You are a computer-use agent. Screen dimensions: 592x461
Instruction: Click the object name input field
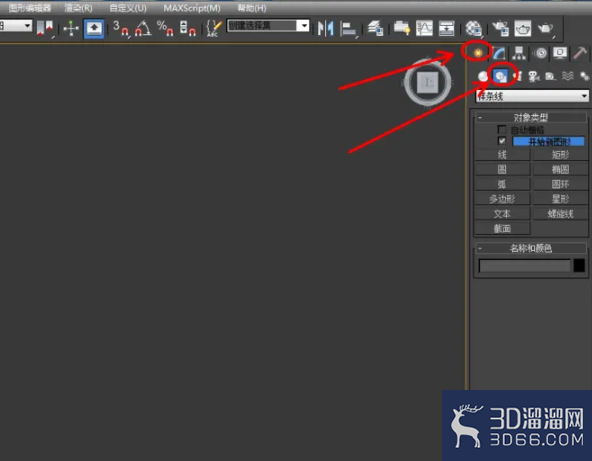(524, 265)
